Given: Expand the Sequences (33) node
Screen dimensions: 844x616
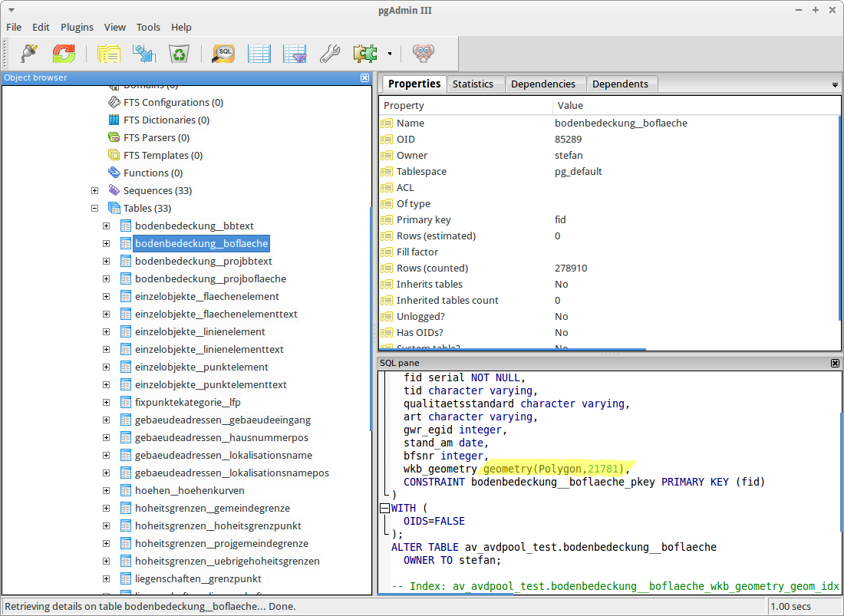Looking at the screenshot, I should tap(94, 190).
